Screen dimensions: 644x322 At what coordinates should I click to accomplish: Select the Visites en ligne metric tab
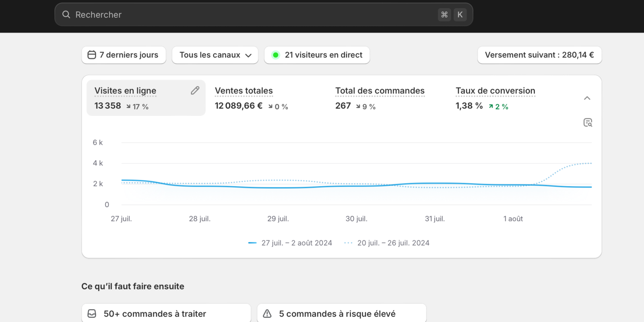[x=146, y=98]
